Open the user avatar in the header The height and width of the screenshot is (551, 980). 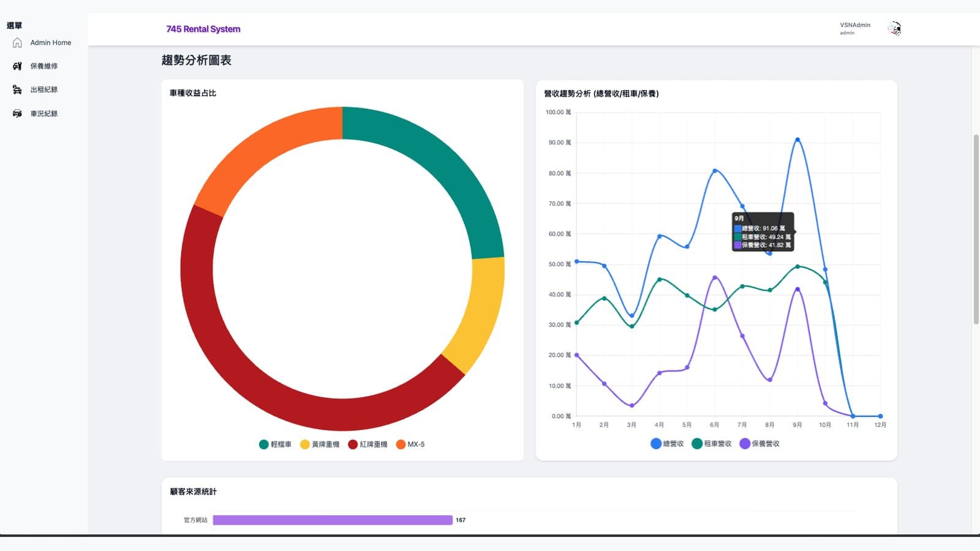[895, 29]
